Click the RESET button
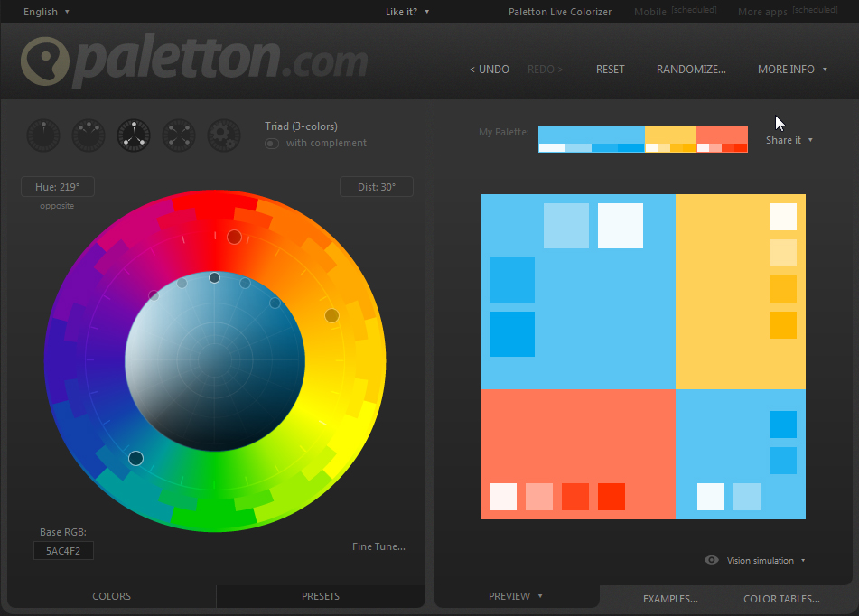The height and width of the screenshot is (616, 859). [610, 70]
